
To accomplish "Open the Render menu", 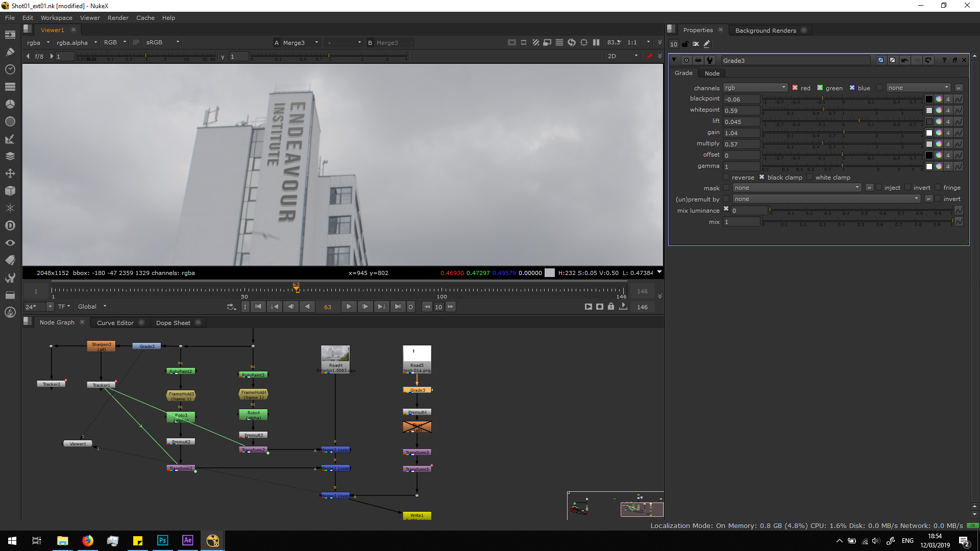I will [x=118, y=18].
